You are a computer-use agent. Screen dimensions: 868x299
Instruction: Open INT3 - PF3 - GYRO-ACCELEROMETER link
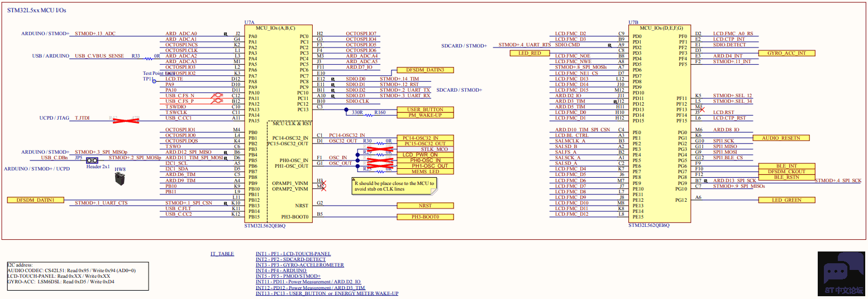300,265
